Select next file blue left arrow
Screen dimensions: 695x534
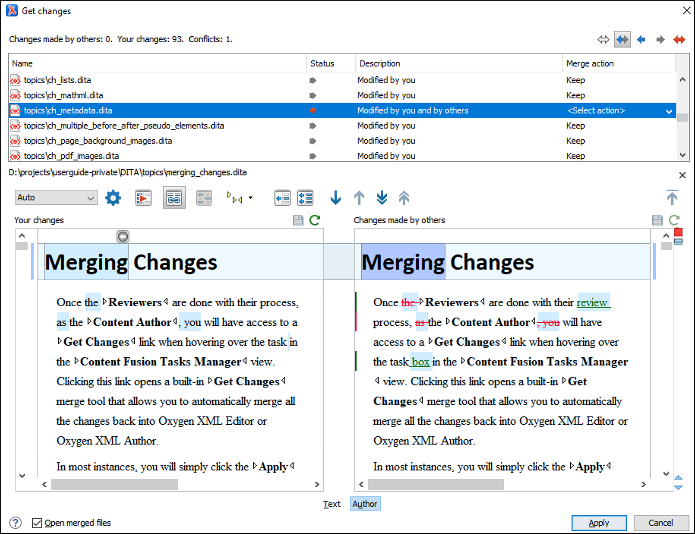641,39
